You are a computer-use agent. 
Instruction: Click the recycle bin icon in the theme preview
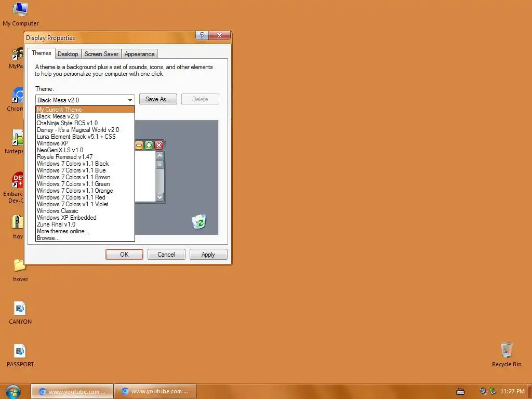point(199,221)
